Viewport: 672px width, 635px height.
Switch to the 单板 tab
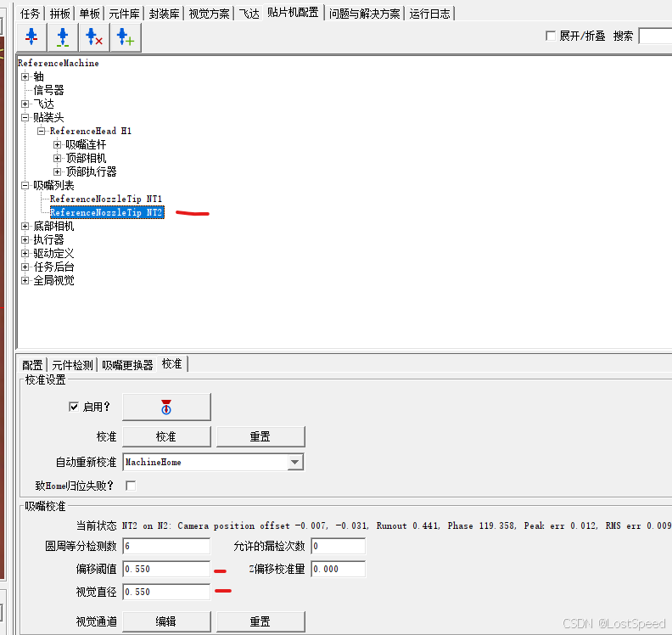90,14
